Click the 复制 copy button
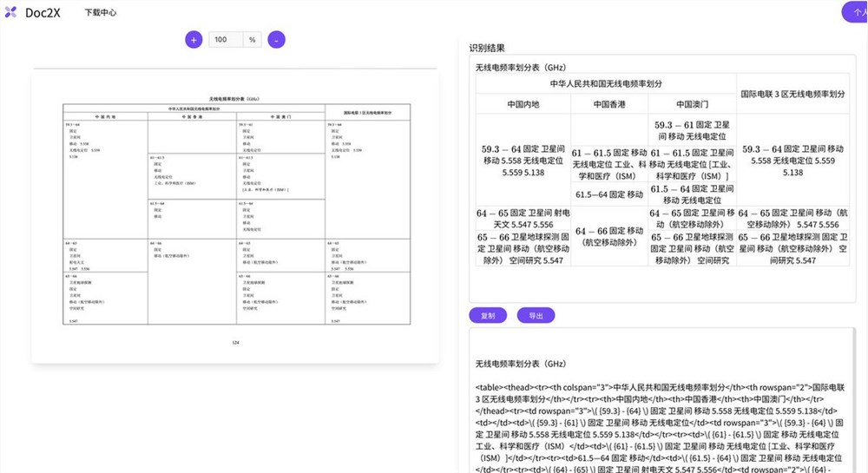This screenshot has height=473, width=868. [488, 316]
